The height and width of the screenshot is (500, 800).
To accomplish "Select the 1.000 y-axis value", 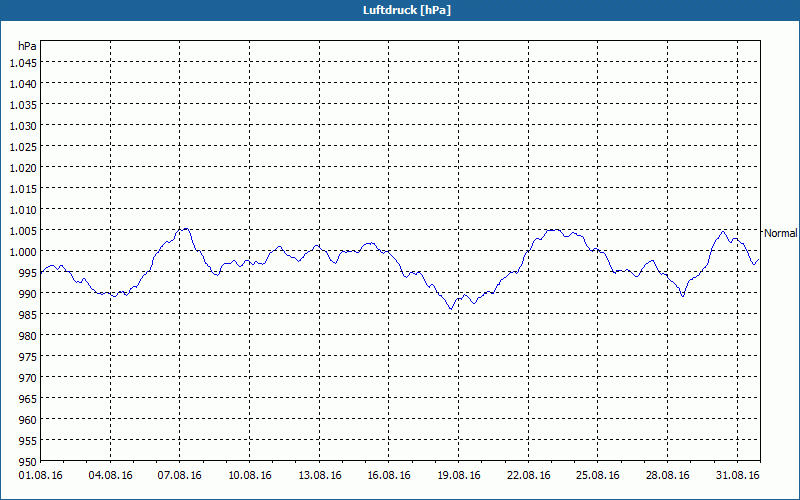I will (x=23, y=252).
